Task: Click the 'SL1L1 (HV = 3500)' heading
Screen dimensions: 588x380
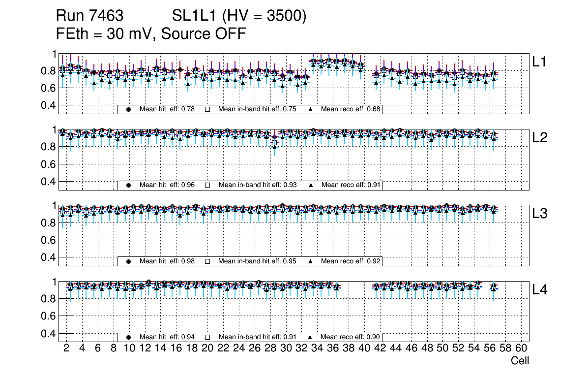Action: pos(239,16)
